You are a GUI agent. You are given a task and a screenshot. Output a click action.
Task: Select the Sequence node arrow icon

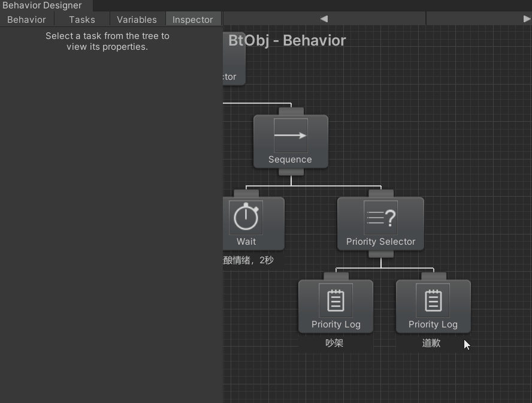pos(291,136)
